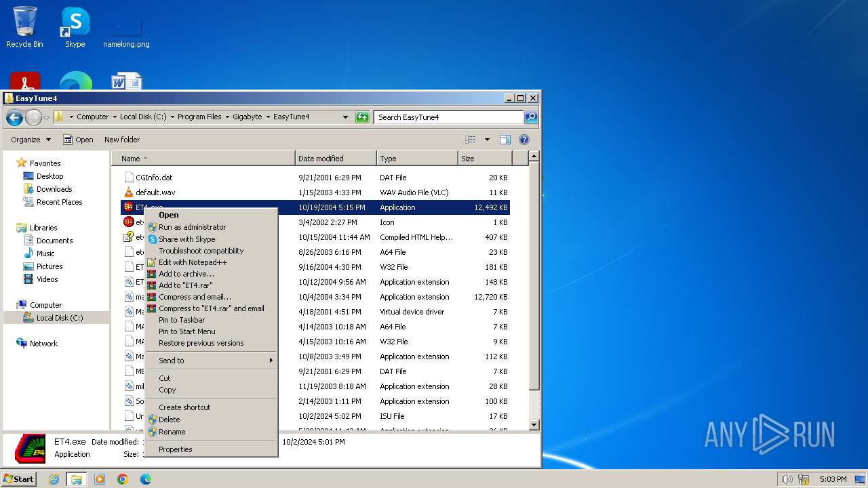This screenshot has width=868, height=488.
Task: Click the volume speaker tray icon
Action: tap(787, 479)
